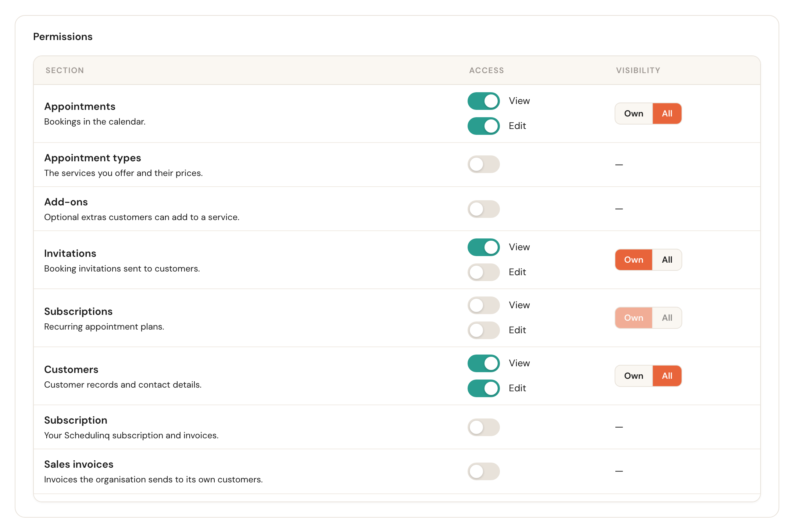This screenshot has height=532, width=794.
Task: Set Invitations visibility to Own
Action: tap(634, 260)
